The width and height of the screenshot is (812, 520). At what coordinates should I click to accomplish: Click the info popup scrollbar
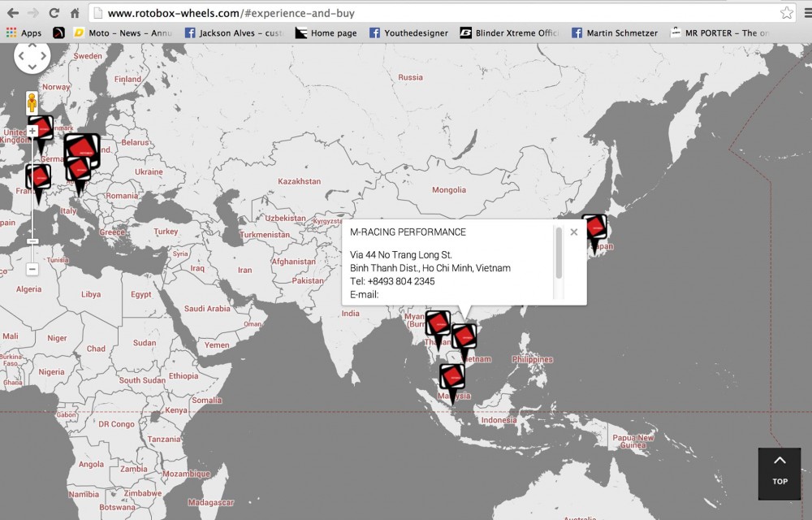point(559,253)
